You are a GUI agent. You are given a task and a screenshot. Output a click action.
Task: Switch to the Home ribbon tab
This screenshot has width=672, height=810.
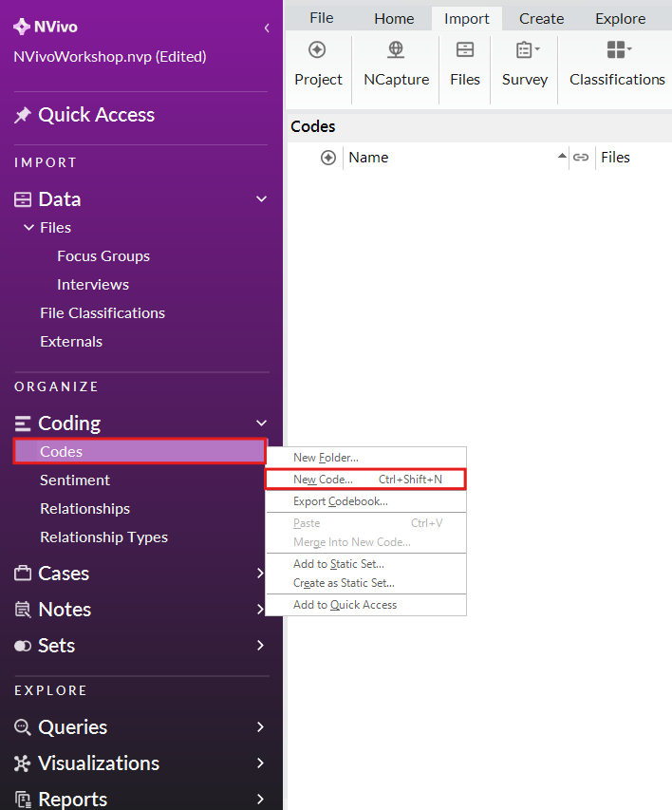pos(394,19)
